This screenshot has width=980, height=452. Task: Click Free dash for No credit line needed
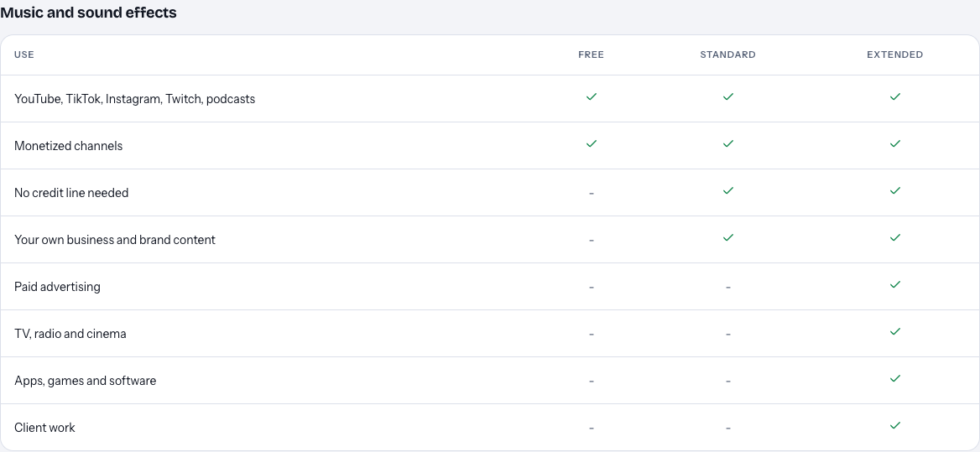[592, 194]
